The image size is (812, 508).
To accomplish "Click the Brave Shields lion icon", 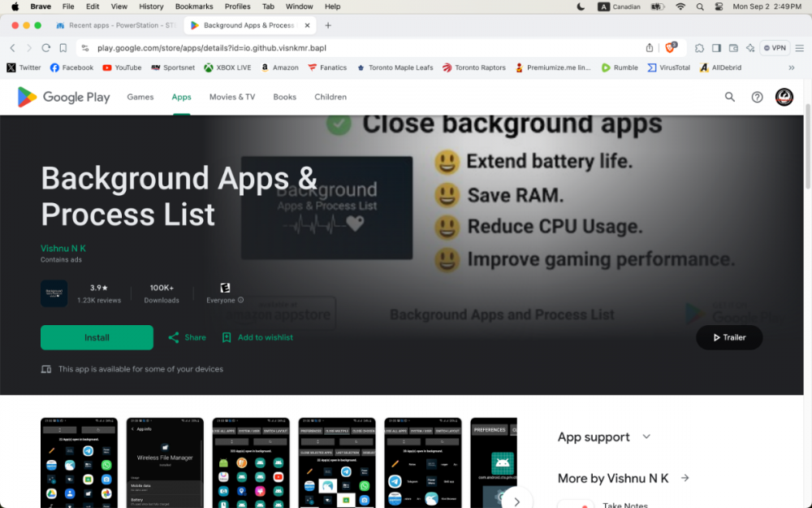I will tap(671, 48).
